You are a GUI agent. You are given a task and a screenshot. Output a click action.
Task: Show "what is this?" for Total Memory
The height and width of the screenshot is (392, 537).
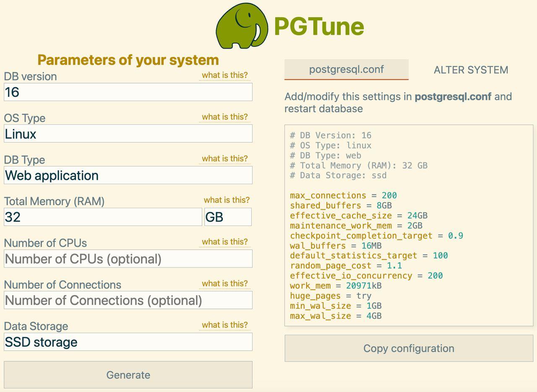tap(227, 200)
